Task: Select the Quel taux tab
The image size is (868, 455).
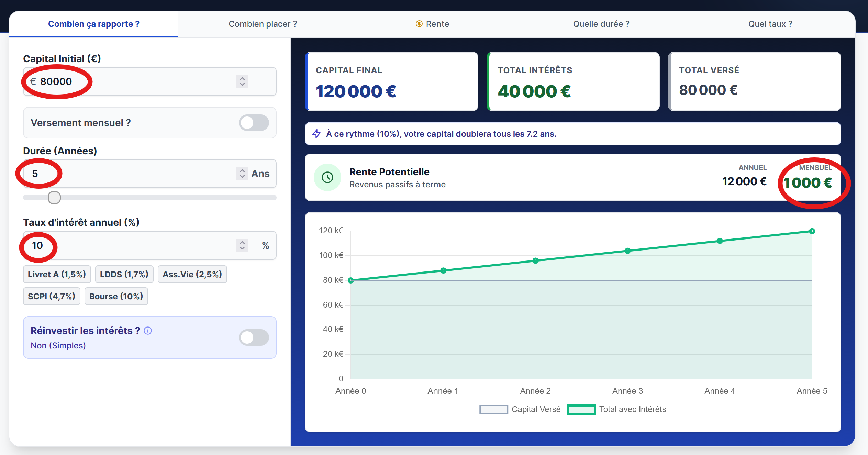Action: (770, 24)
